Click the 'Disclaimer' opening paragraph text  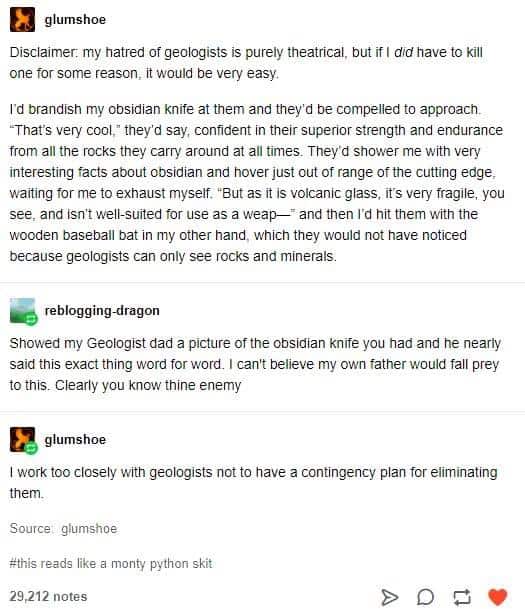pos(246,63)
